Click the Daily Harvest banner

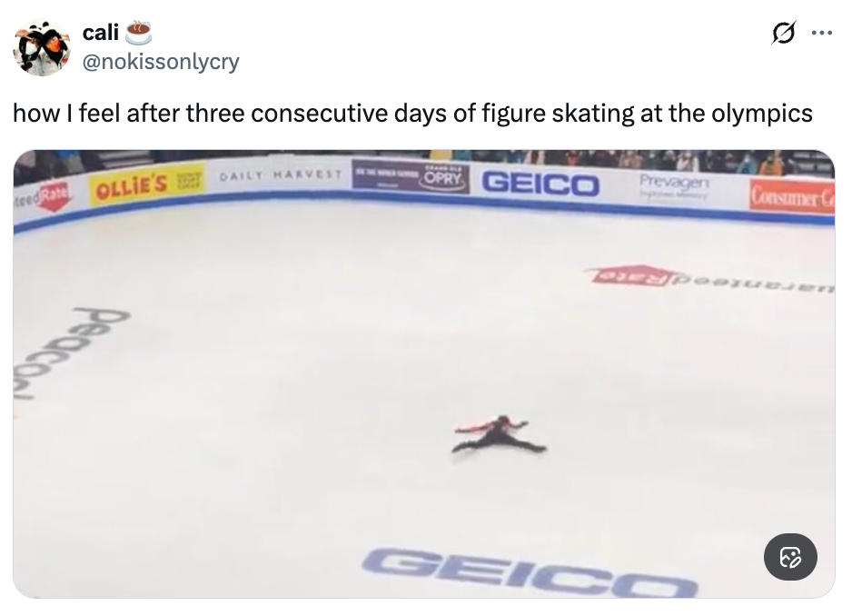pyautogui.click(x=279, y=173)
